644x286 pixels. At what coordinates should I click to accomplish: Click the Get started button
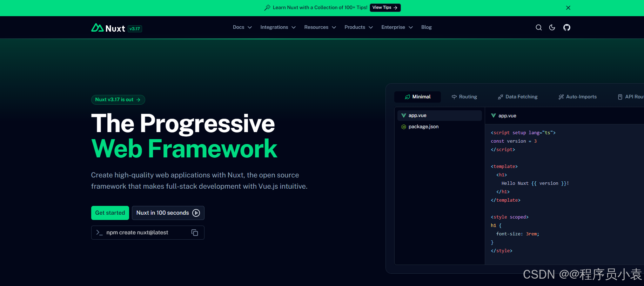(110, 213)
